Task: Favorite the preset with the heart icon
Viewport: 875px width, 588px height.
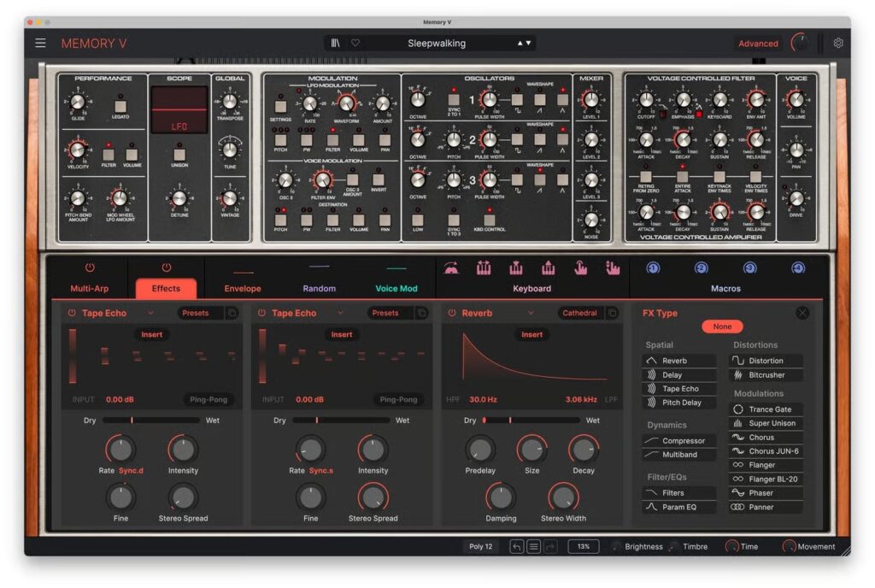Action: coord(355,43)
